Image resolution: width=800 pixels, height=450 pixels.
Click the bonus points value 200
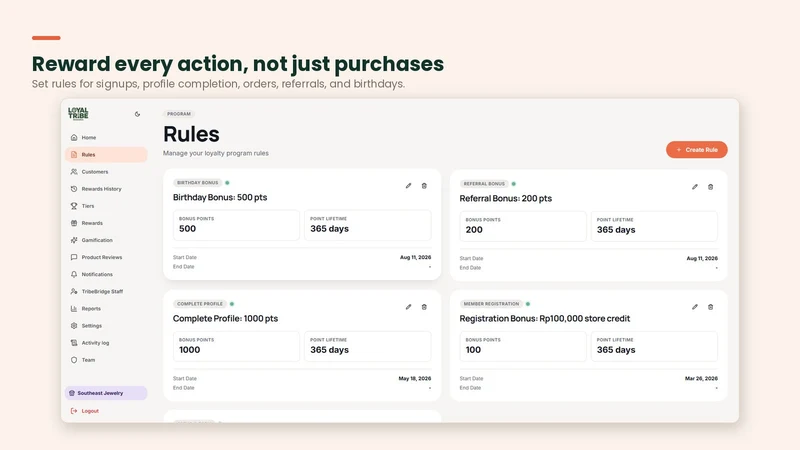(x=474, y=230)
